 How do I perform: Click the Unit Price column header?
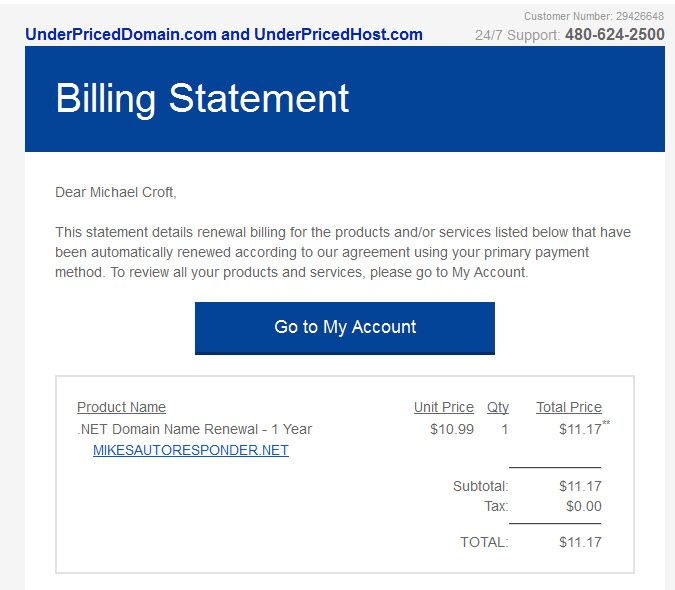pyautogui.click(x=444, y=407)
